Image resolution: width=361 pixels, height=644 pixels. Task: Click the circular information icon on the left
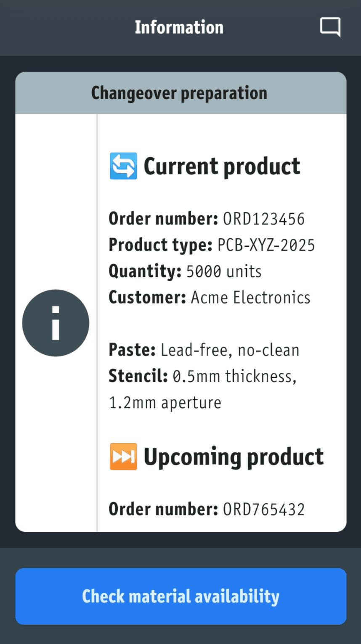(x=56, y=322)
